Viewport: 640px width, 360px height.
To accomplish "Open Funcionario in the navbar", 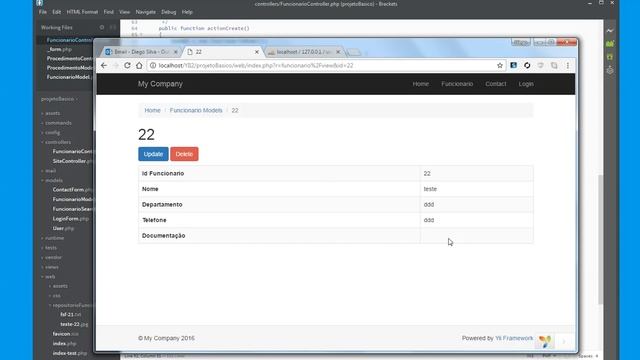I will pyautogui.click(x=457, y=84).
